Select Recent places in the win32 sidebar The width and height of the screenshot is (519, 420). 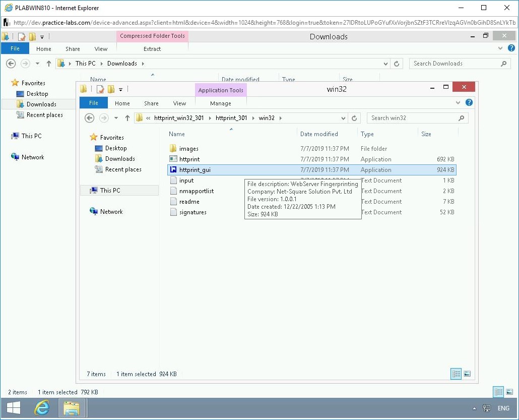tap(123, 169)
